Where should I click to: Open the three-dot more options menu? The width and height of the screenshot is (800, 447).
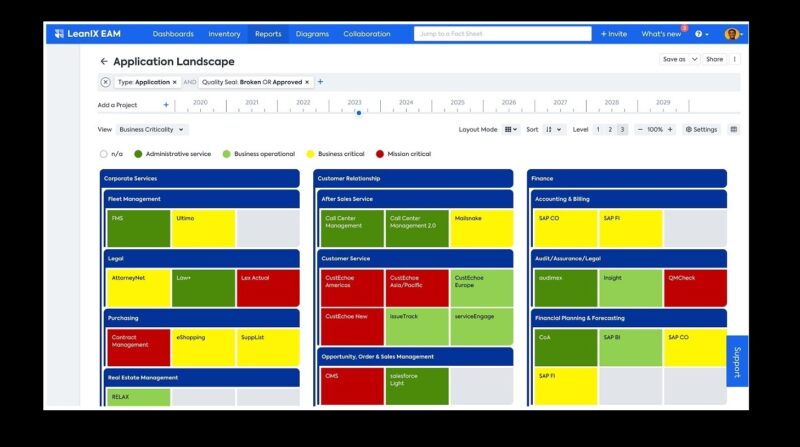click(736, 59)
